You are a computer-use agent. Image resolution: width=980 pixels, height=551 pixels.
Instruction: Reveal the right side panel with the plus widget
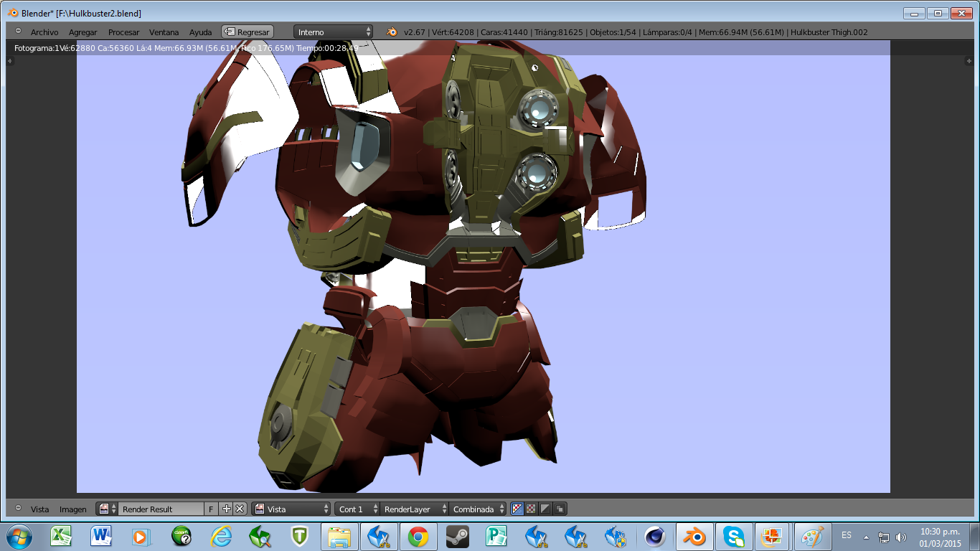[969, 61]
